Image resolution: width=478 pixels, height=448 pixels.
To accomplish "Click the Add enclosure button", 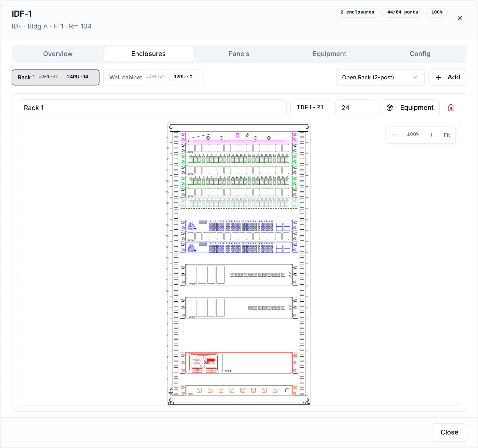I will [447, 77].
